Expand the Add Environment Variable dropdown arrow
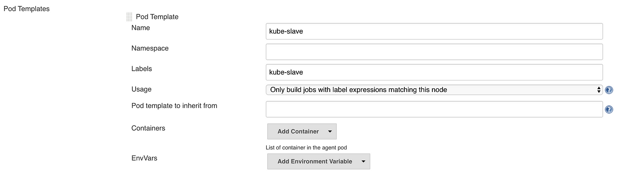The height and width of the screenshot is (172, 644). click(363, 162)
